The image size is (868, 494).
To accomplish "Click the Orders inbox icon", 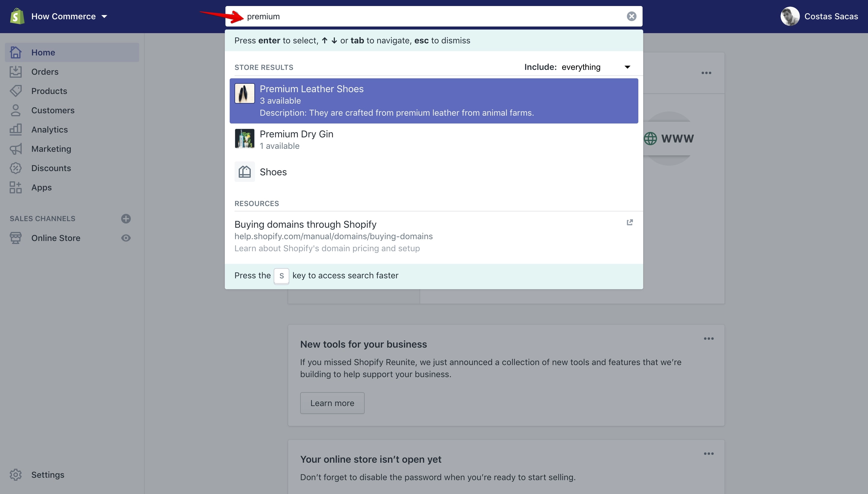I will click(x=16, y=72).
